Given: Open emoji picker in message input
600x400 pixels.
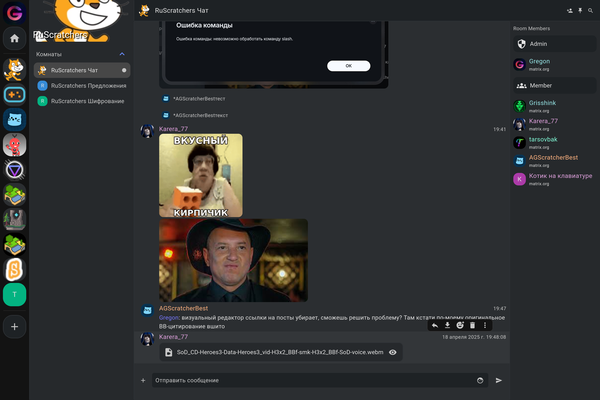Looking at the screenshot, I should [480, 380].
